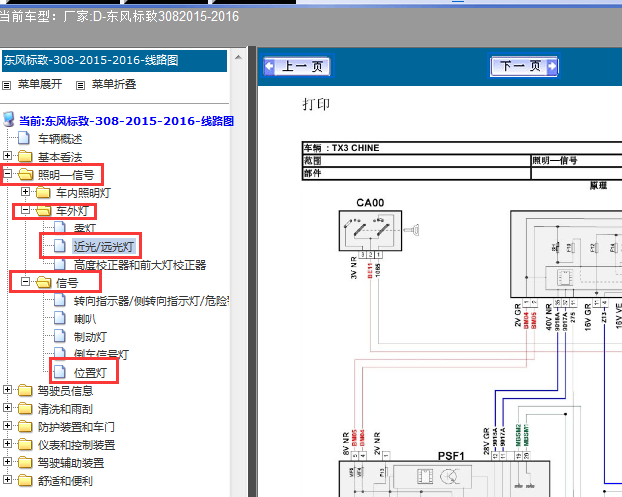
Task: Expand the 清洗和雨刮 folder
Action: (x=8, y=408)
